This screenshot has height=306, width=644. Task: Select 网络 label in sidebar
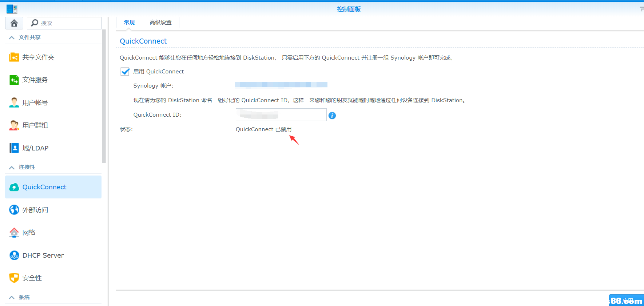(x=29, y=233)
